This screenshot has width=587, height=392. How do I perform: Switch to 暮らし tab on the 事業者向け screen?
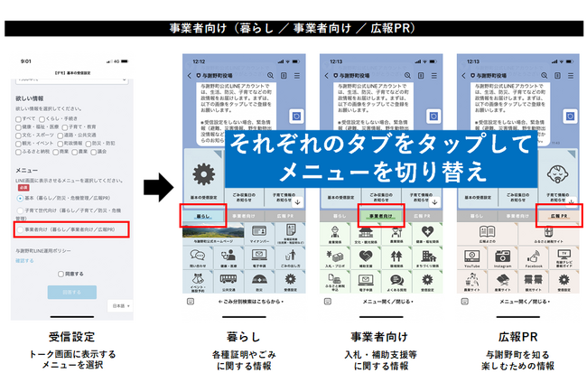pyautogui.click(x=340, y=216)
